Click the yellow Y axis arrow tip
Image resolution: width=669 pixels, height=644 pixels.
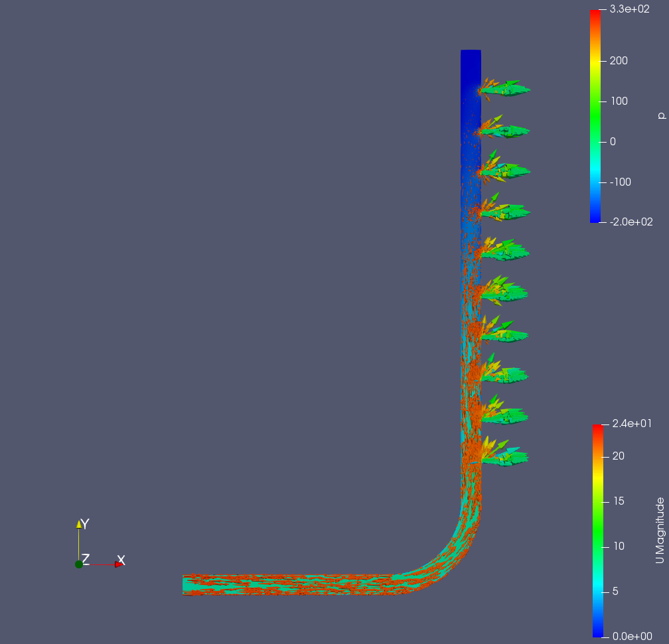pyautogui.click(x=79, y=523)
